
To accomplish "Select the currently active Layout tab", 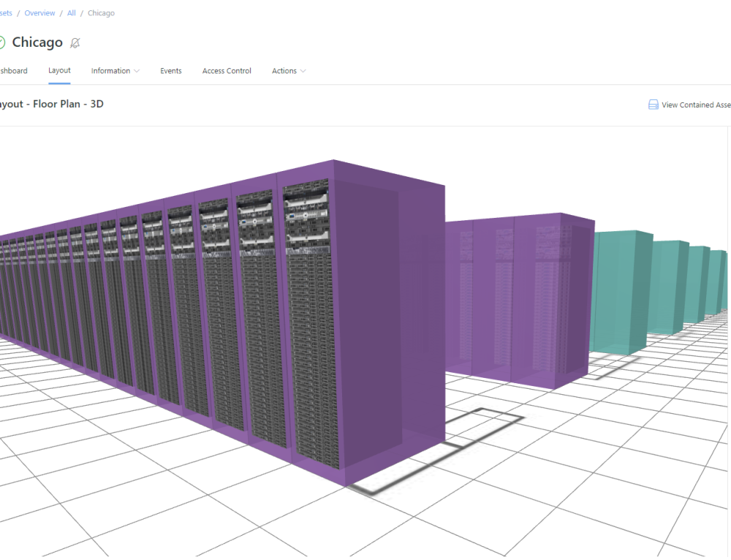I will point(59,70).
